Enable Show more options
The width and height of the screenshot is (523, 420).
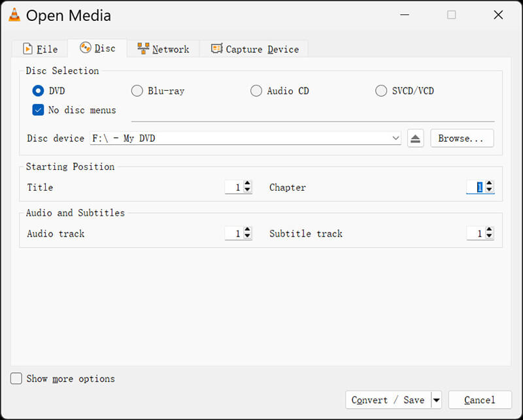(x=16, y=378)
